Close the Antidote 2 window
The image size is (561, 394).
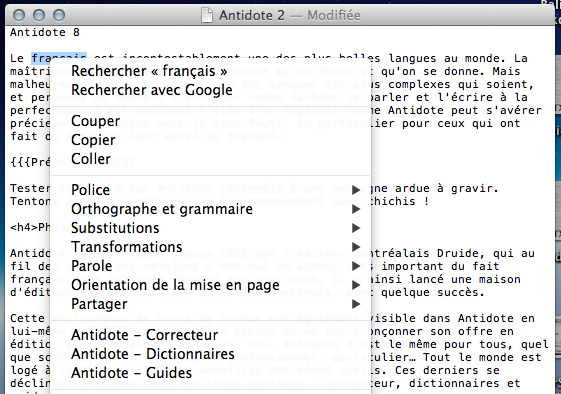pos(19,15)
